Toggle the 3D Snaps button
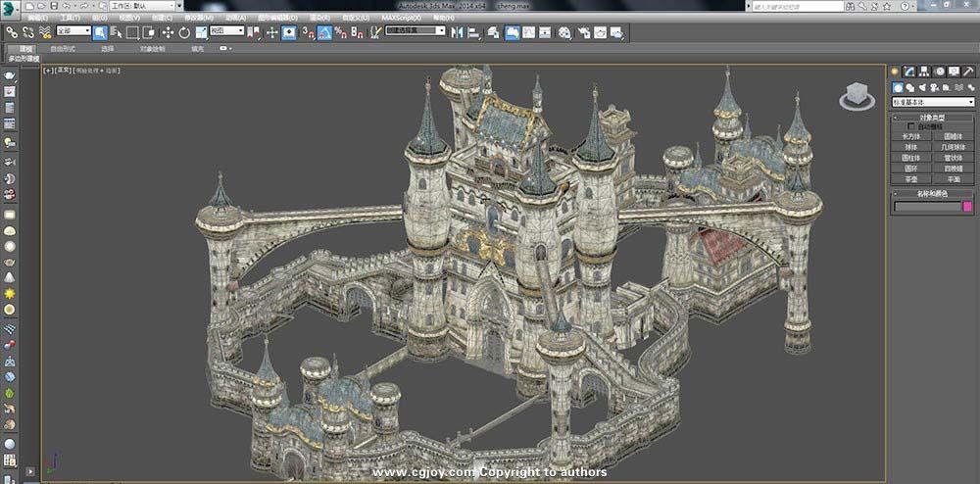Viewport: 980px width, 484px height. [307, 32]
